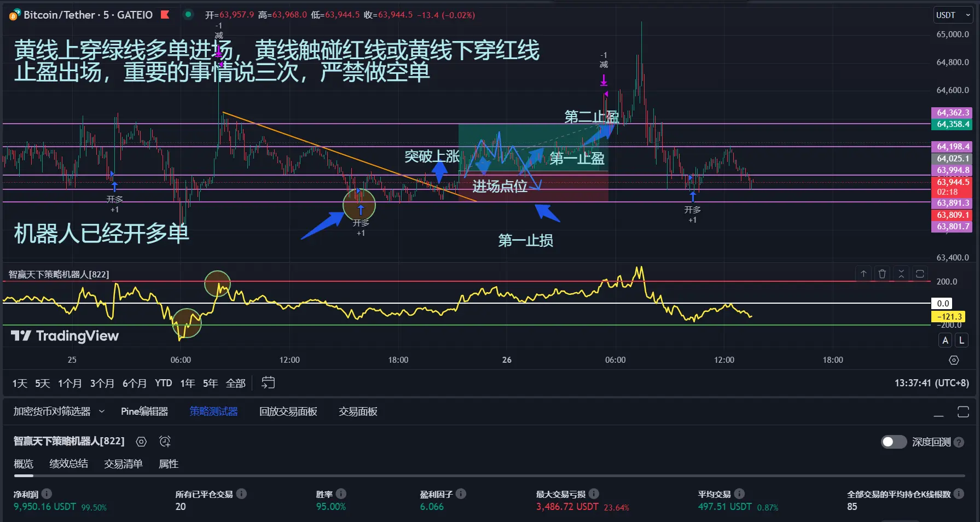Open the 交易清单 sub-tab
Image resolution: width=980 pixels, height=522 pixels.
pyautogui.click(x=124, y=464)
